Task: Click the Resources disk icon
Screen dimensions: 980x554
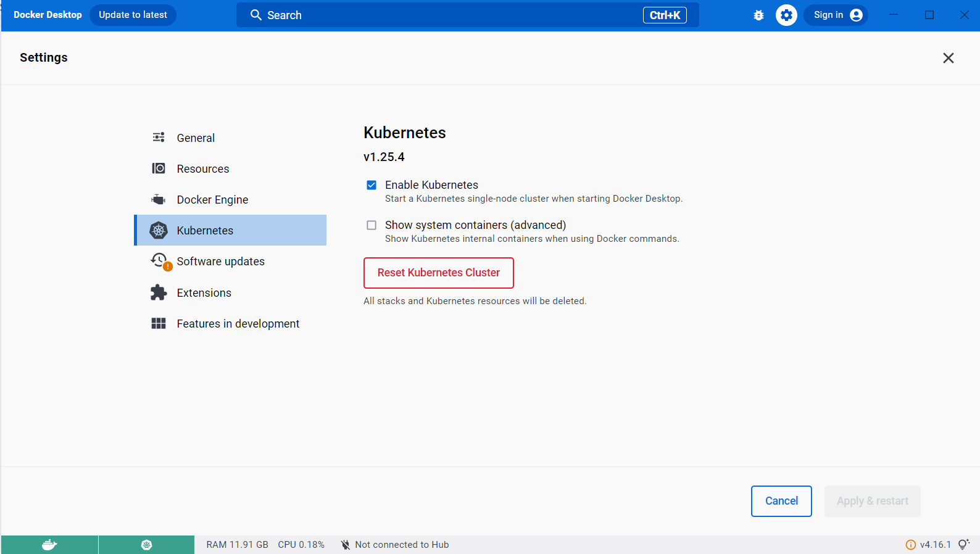Action: tap(159, 168)
